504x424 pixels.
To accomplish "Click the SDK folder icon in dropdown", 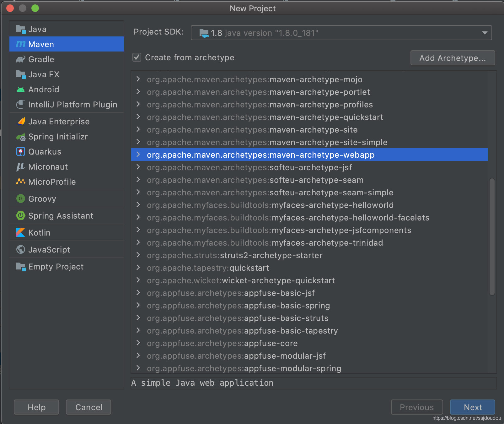I will (x=204, y=33).
